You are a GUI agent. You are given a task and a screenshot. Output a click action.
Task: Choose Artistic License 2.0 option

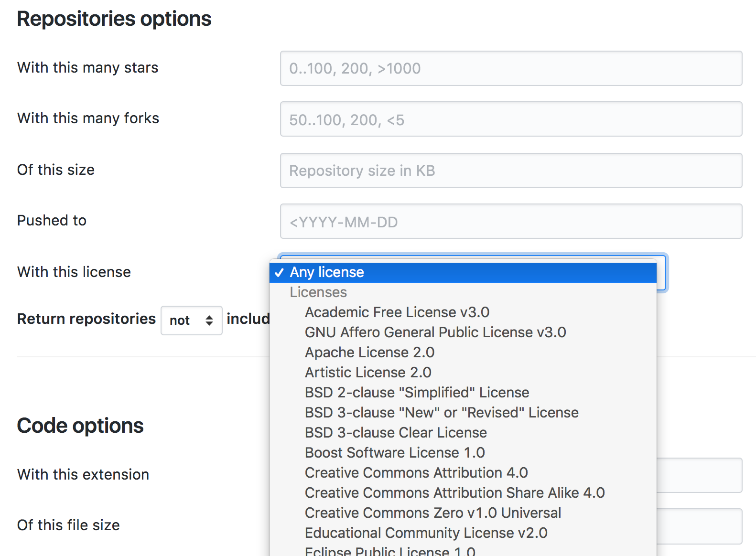368,373
